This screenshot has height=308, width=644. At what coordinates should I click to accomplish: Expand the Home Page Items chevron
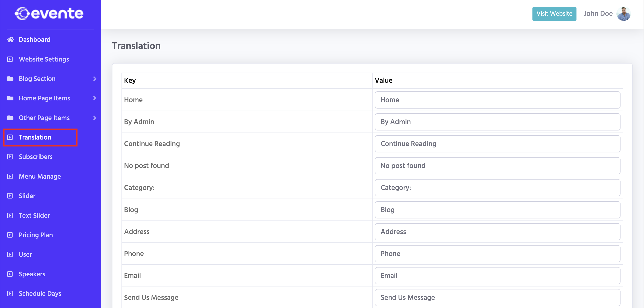coord(94,98)
